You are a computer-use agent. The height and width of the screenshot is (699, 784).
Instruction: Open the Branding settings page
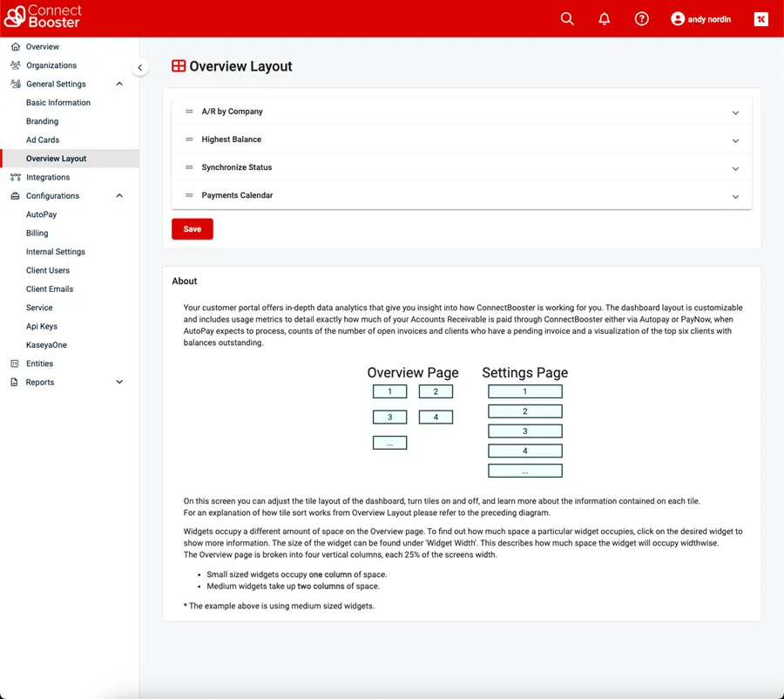coord(42,121)
